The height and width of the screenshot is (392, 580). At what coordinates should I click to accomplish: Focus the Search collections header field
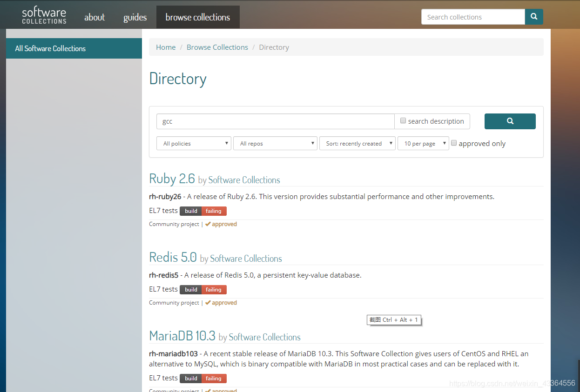[x=473, y=17]
